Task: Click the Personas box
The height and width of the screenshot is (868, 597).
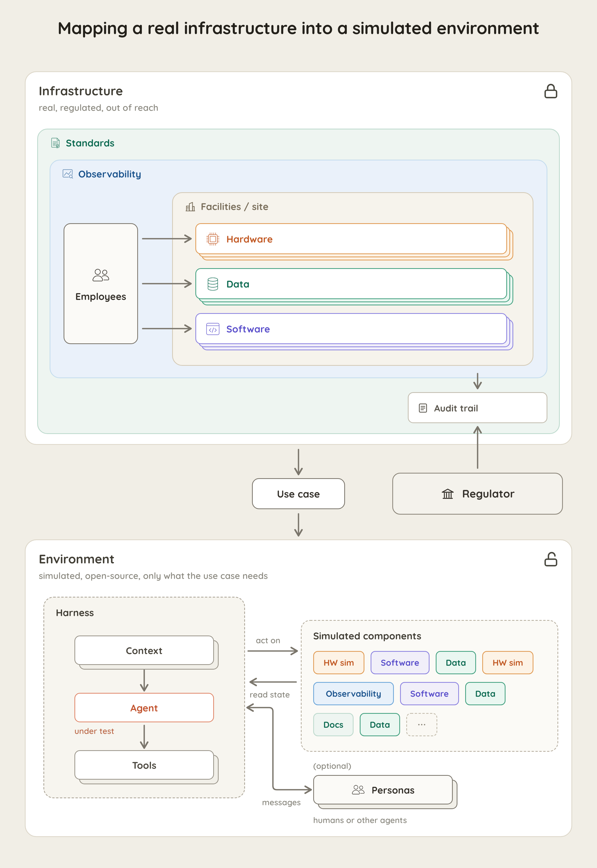Action: [383, 790]
